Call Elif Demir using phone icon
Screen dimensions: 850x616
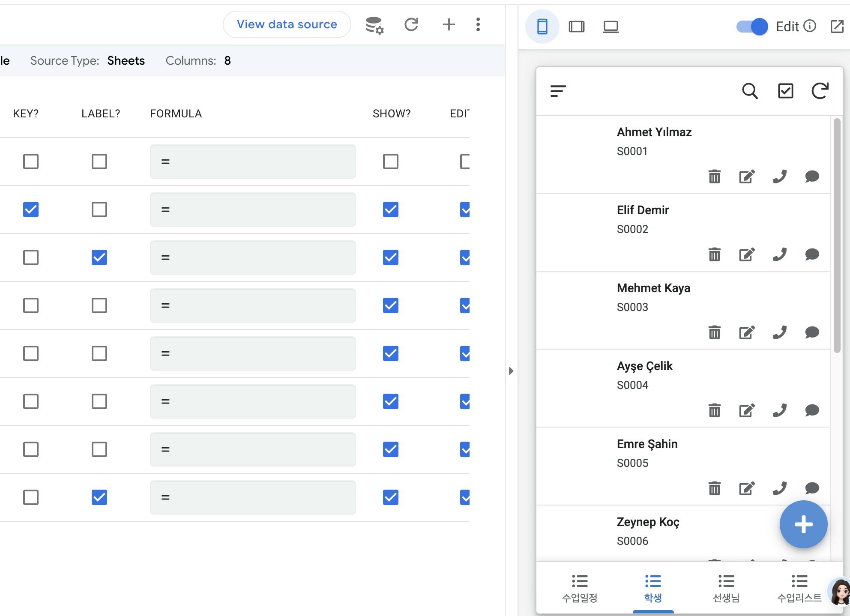pos(779,254)
